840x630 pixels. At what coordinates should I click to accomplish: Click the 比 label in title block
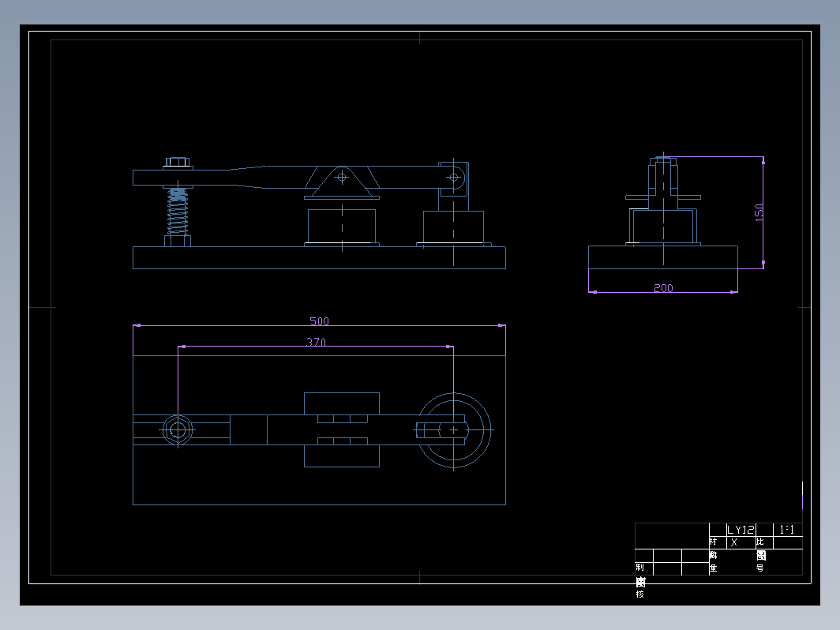point(760,542)
